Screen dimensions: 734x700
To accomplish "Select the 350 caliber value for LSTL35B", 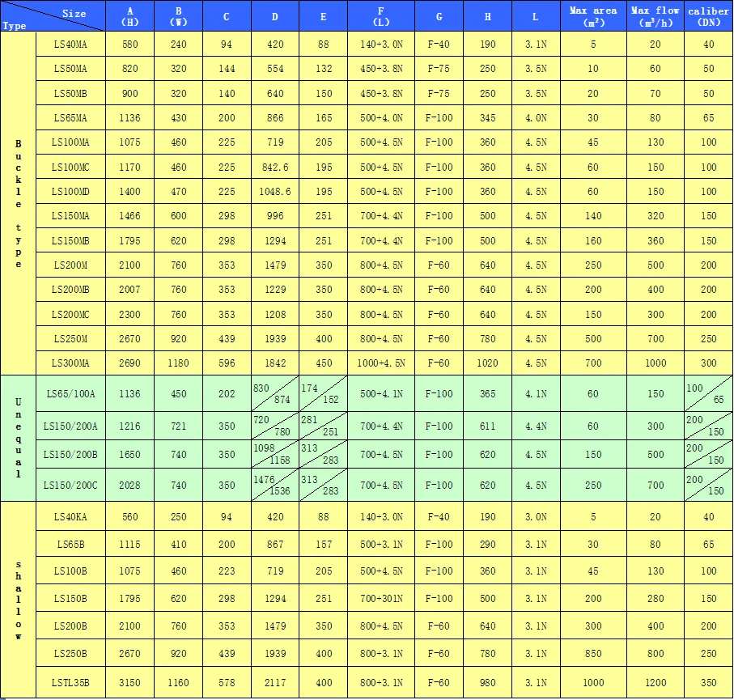I will coord(708,682).
